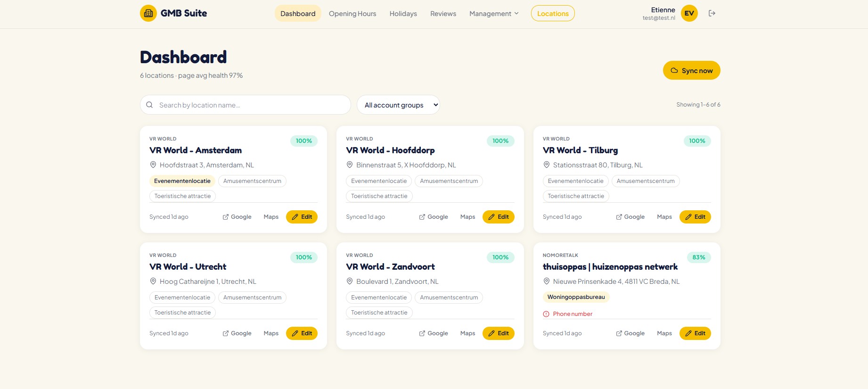Viewport: 868px width, 389px height.
Task: Click the Sync now button
Action: (x=692, y=70)
